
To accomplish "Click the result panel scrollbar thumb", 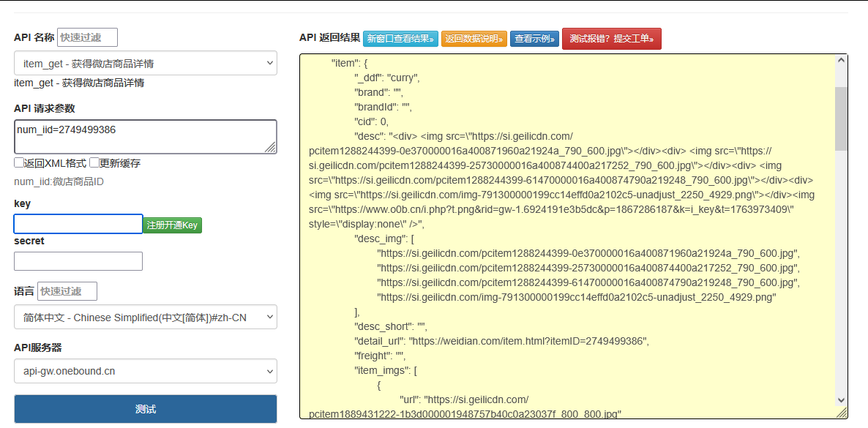I will [841, 117].
